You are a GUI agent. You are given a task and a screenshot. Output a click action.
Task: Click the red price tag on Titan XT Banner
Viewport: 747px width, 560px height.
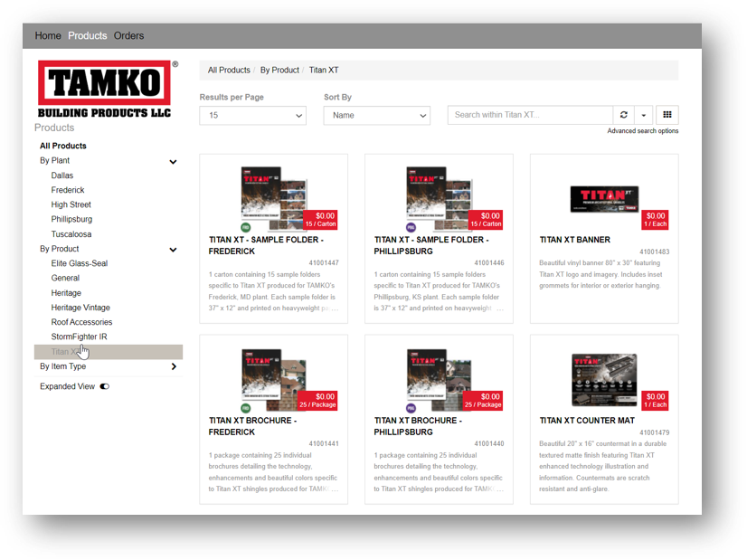[x=654, y=220]
